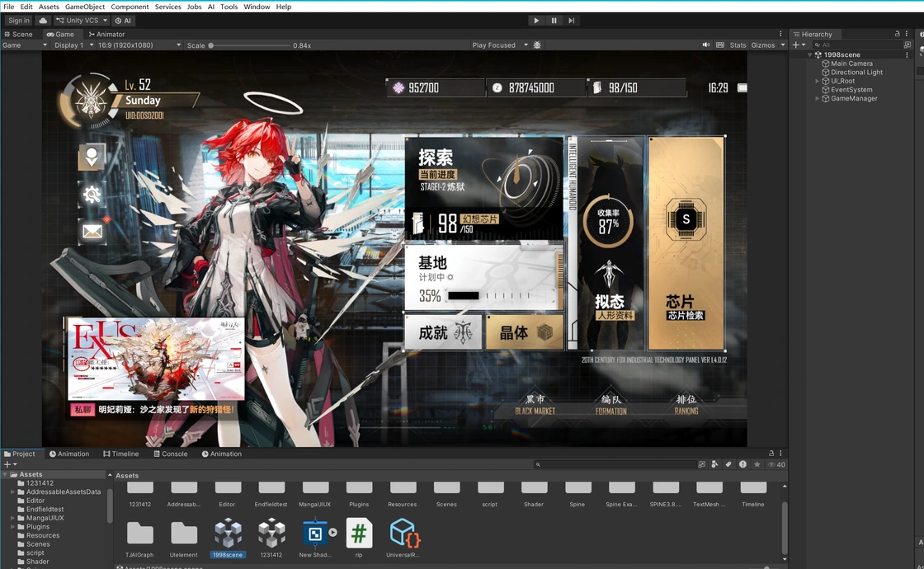The height and width of the screenshot is (569, 924).
Task: Open the Window menu
Action: [x=257, y=7]
